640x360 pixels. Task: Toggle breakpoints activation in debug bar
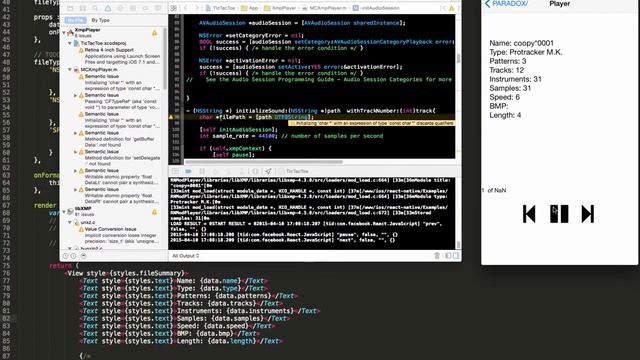pos(188,171)
